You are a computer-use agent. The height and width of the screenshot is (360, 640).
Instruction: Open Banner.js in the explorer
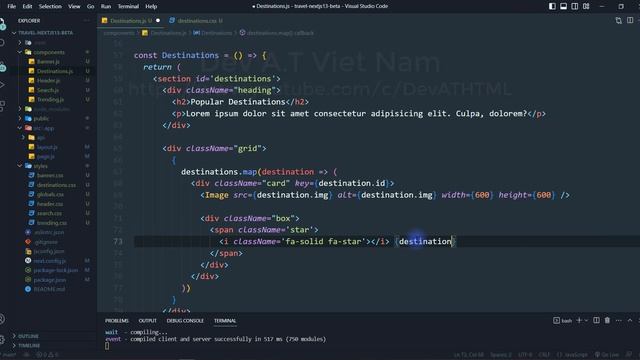pyautogui.click(x=48, y=62)
